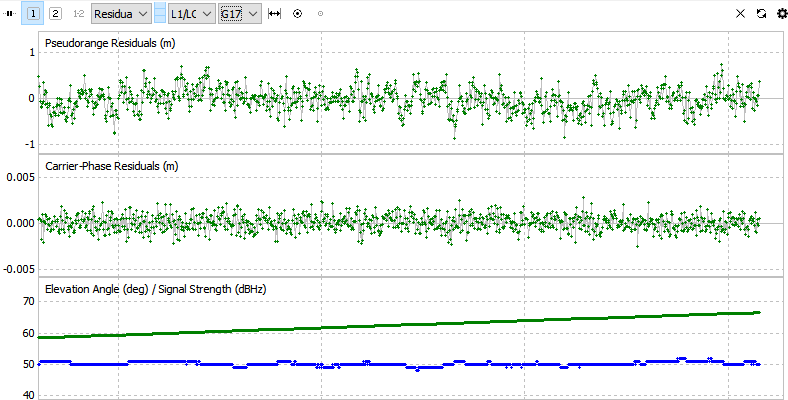
Task: Click the connect/stream icon at toolbar start
Action: point(9,14)
